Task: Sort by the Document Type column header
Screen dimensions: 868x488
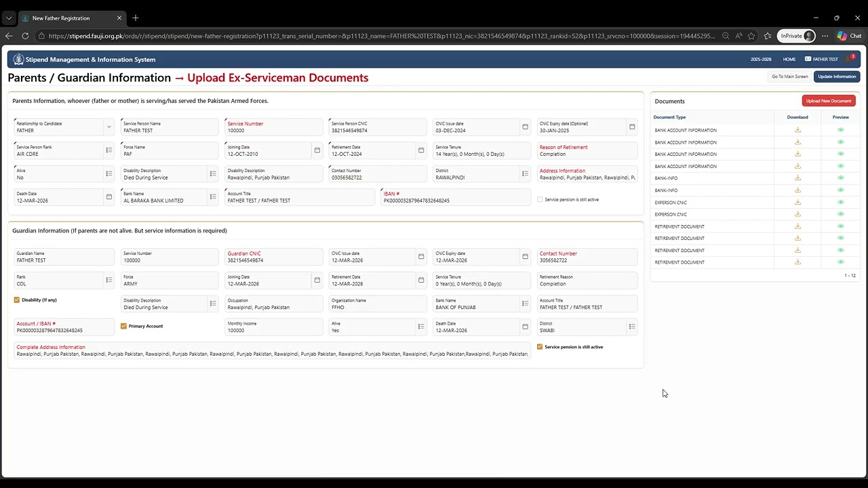Action: [670, 117]
